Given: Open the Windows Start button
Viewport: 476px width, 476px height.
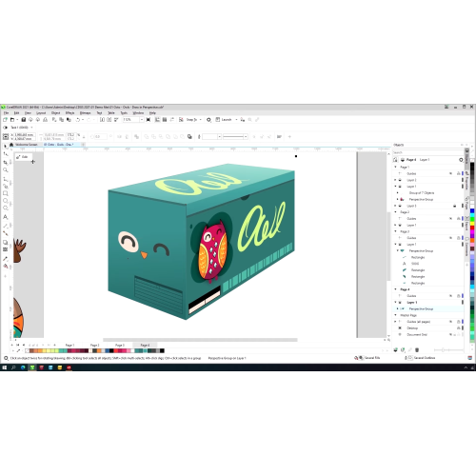Looking at the screenshot, I should point(5,367).
